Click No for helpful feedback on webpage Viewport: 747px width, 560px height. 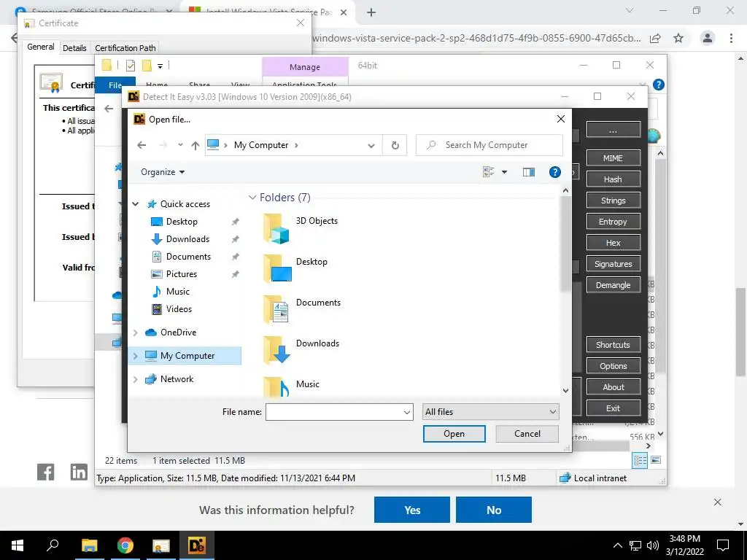[494, 510]
